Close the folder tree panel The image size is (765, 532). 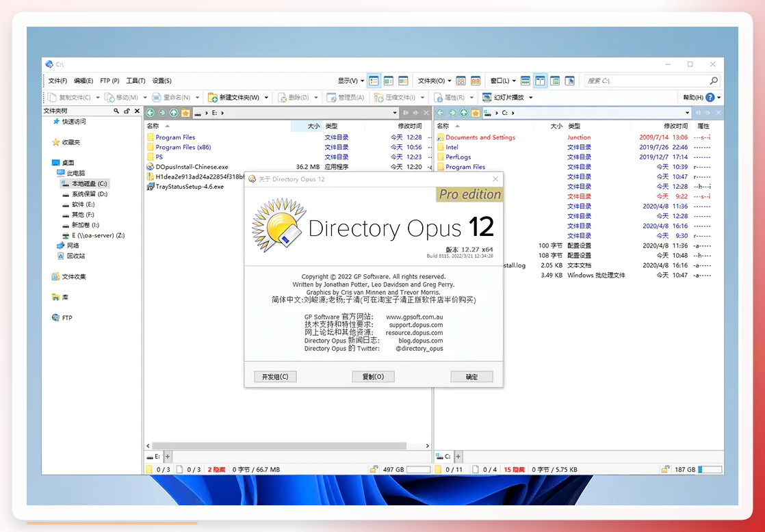pyautogui.click(x=137, y=111)
